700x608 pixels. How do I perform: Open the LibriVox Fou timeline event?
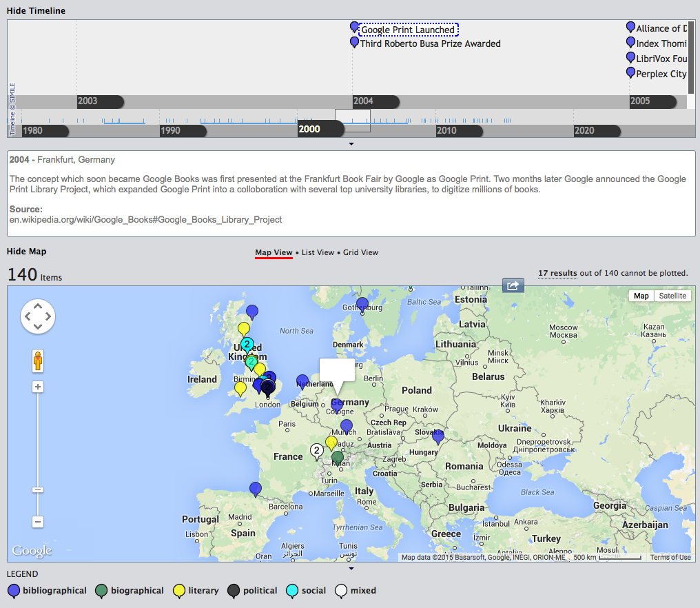pyautogui.click(x=661, y=59)
